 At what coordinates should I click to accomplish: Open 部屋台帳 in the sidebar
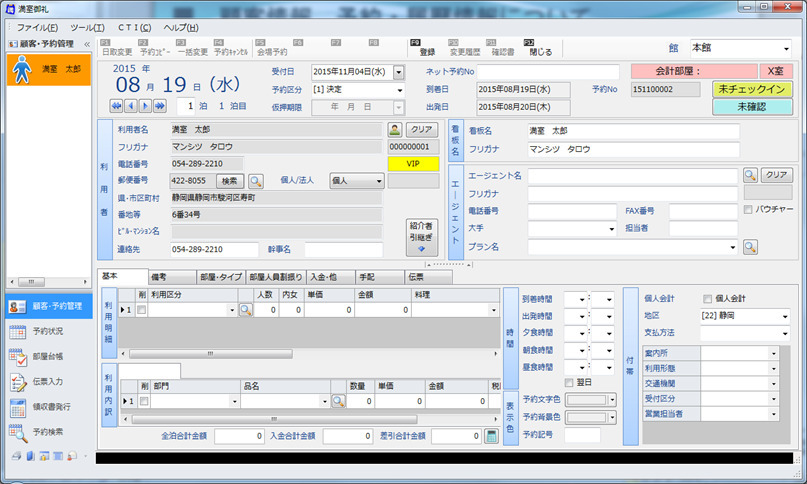pos(49,356)
